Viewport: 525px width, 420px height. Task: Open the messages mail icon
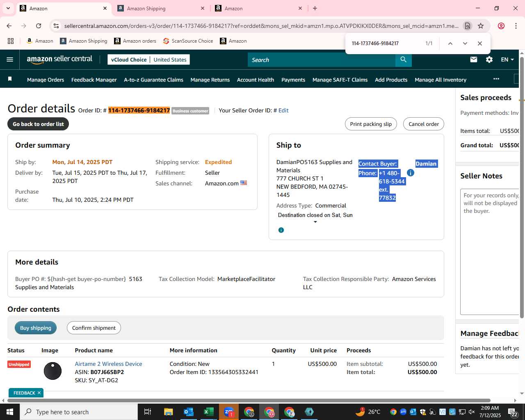tap(474, 59)
